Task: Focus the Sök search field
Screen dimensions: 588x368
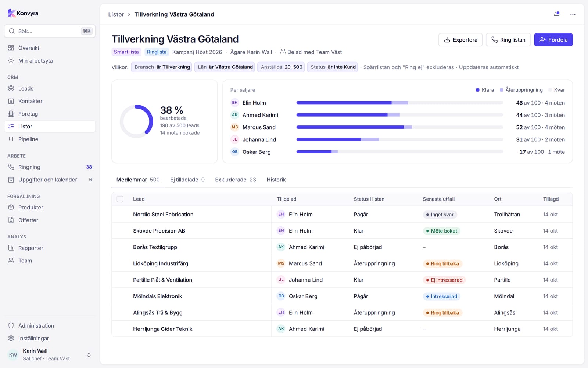Action: point(50,31)
